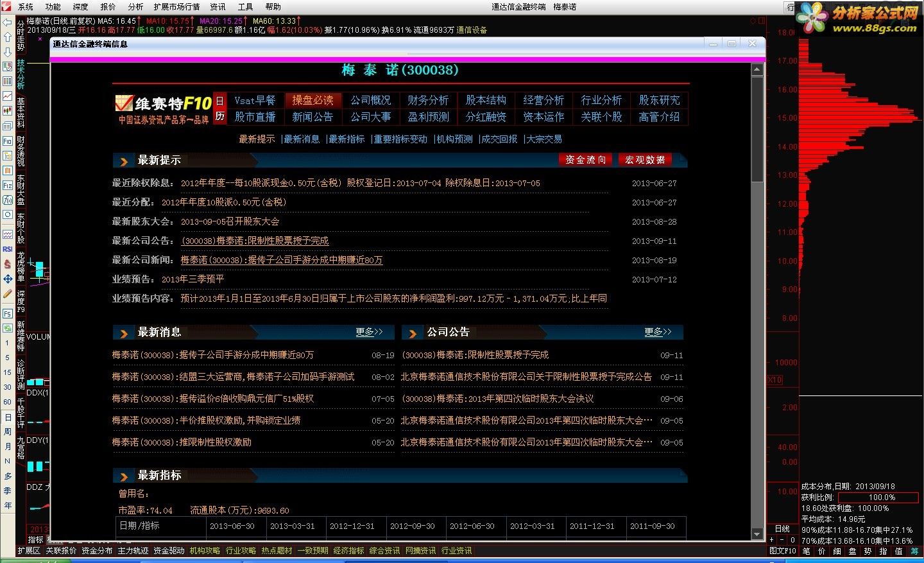
Task: Select the pencil drawing tool icon
Action: [x=7, y=293]
